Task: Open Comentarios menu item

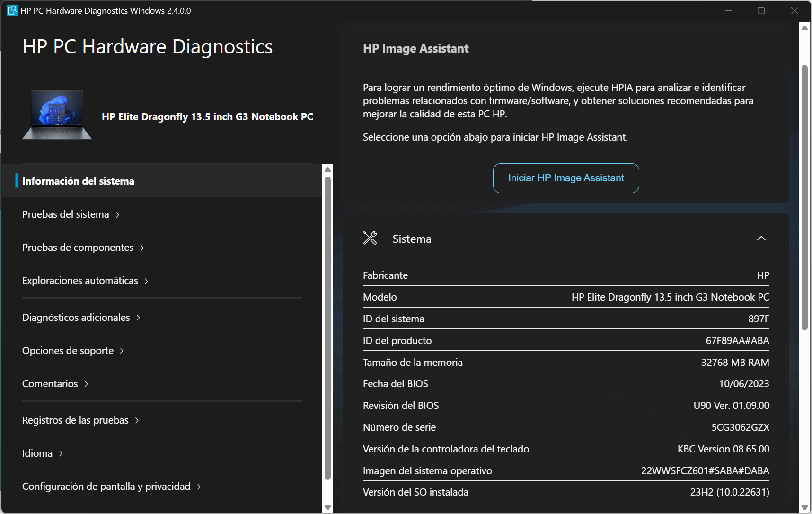Action: (50, 384)
